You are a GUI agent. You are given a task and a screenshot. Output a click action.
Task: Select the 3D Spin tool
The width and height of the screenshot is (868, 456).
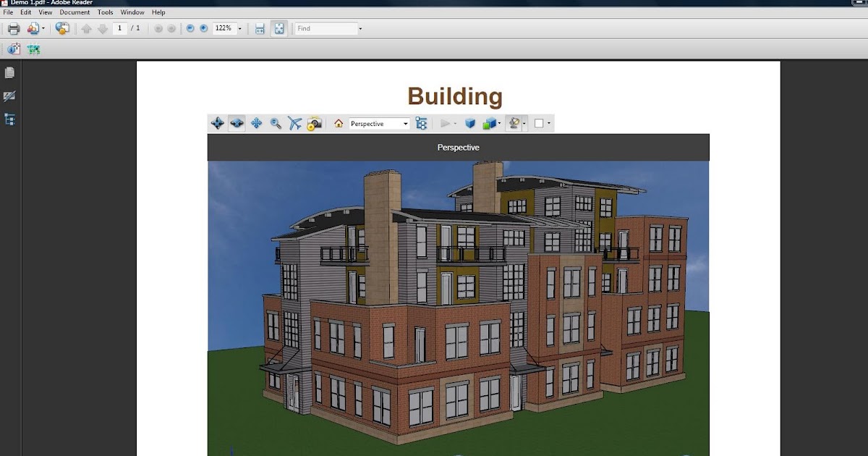237,123
